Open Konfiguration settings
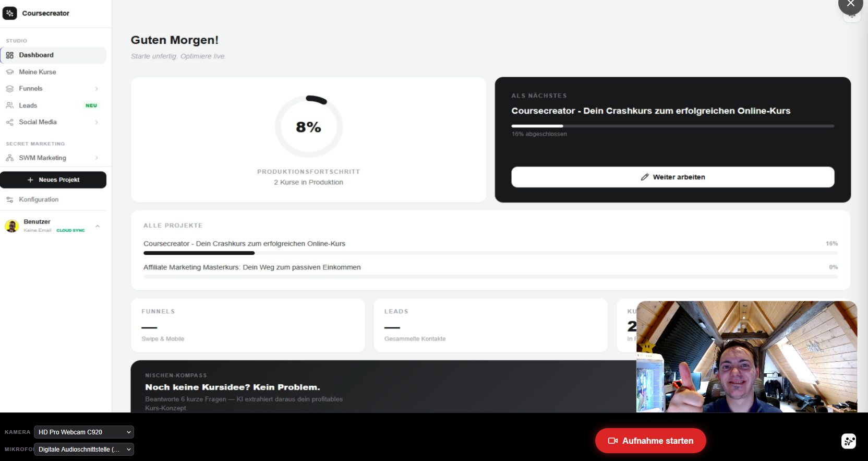 (53, 199)
